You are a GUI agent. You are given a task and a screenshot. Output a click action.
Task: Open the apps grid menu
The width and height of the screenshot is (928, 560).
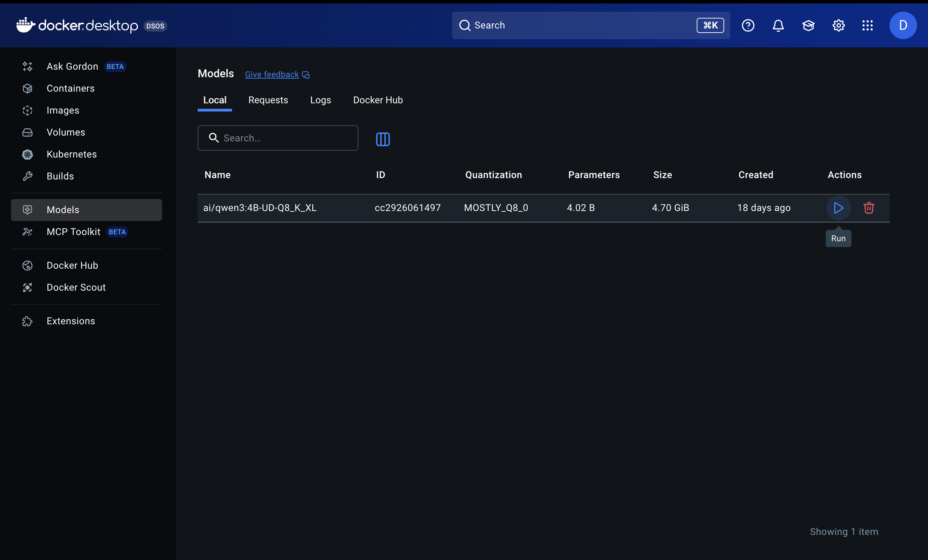pyautogui.click(x=867, y=25)
